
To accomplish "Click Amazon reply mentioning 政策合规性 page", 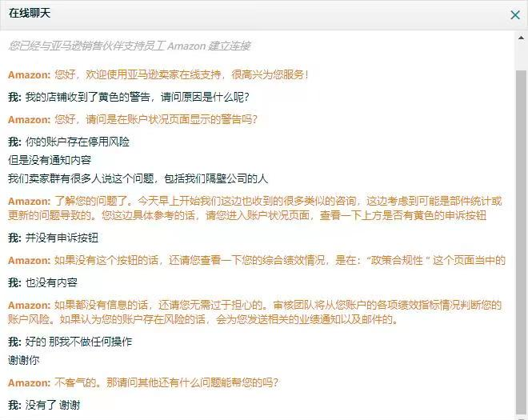I will (x=257, y=260).
